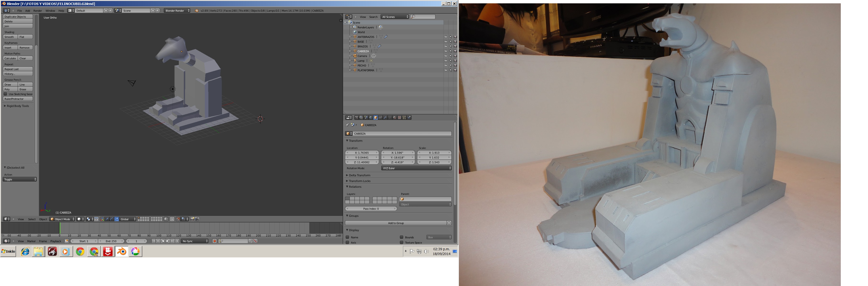
Task: Open the Rotation Mode XYZ Euler dropdown
Action: point(416,168)
